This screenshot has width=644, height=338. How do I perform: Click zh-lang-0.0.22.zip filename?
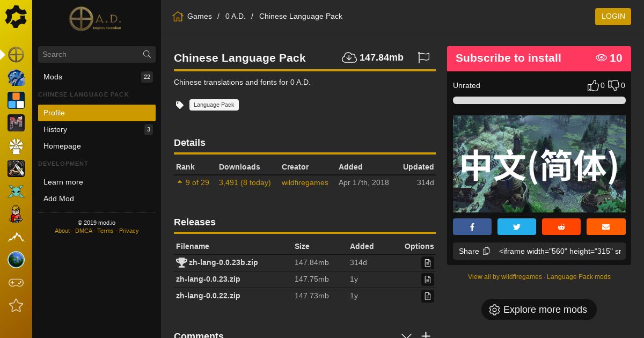tap(208, 296)
